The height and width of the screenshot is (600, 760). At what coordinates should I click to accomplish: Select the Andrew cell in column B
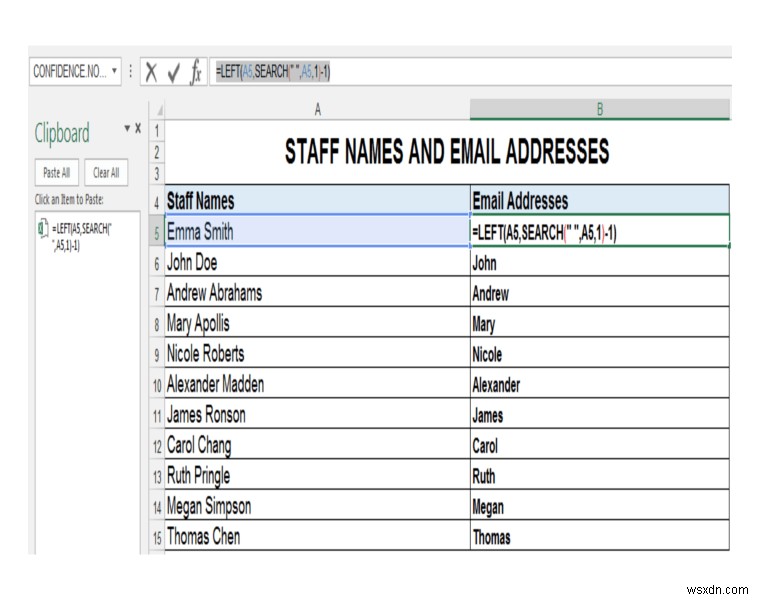coord(600,292)
